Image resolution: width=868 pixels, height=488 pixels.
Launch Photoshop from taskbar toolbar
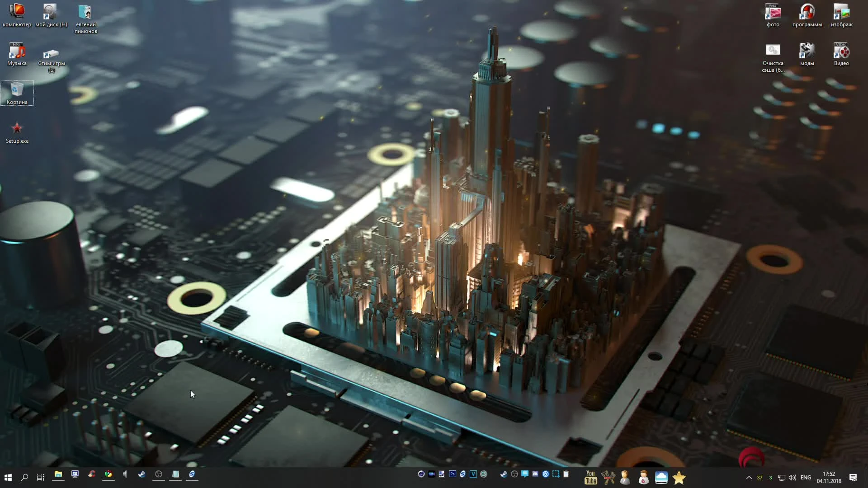coord(453,474)
